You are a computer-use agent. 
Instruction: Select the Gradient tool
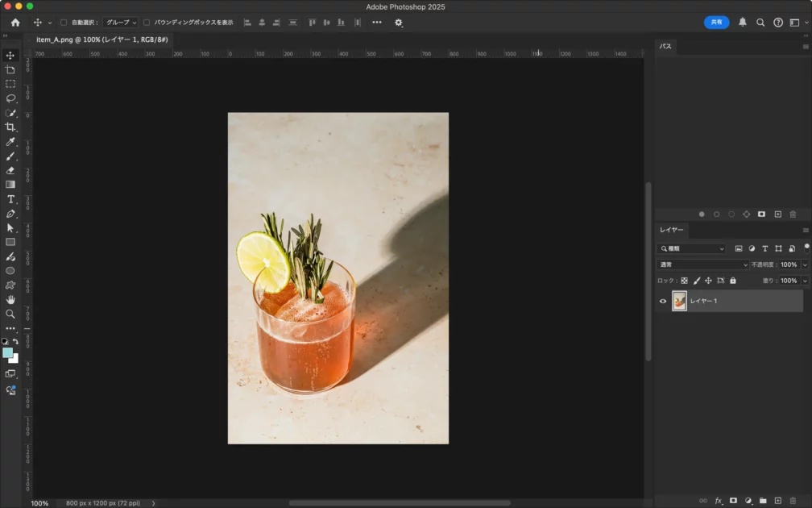pyautogui.click(x=10, y=185)
